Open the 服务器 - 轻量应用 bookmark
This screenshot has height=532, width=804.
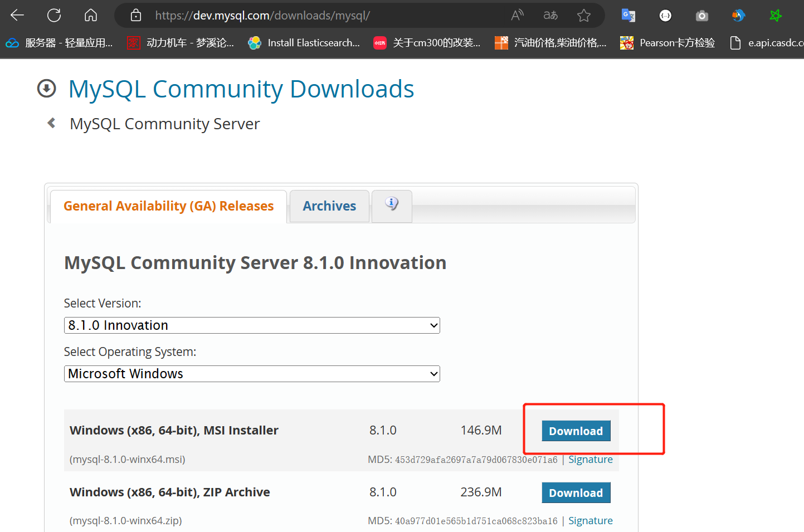(59, 43)
